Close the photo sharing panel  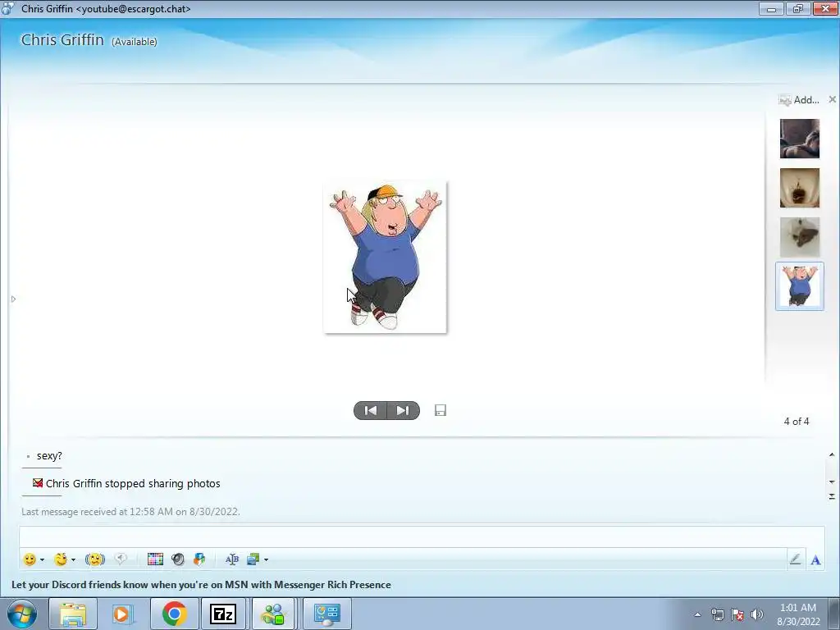832,99
